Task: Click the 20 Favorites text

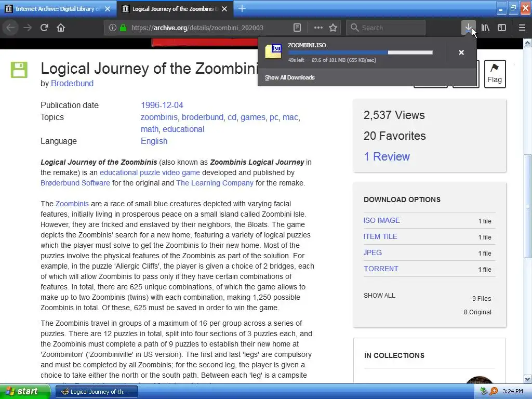Action: [x=395, y=136]
